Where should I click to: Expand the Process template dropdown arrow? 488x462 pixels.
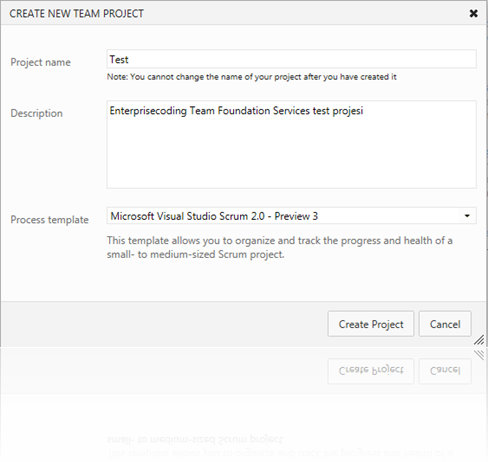[x=467, y=216]
